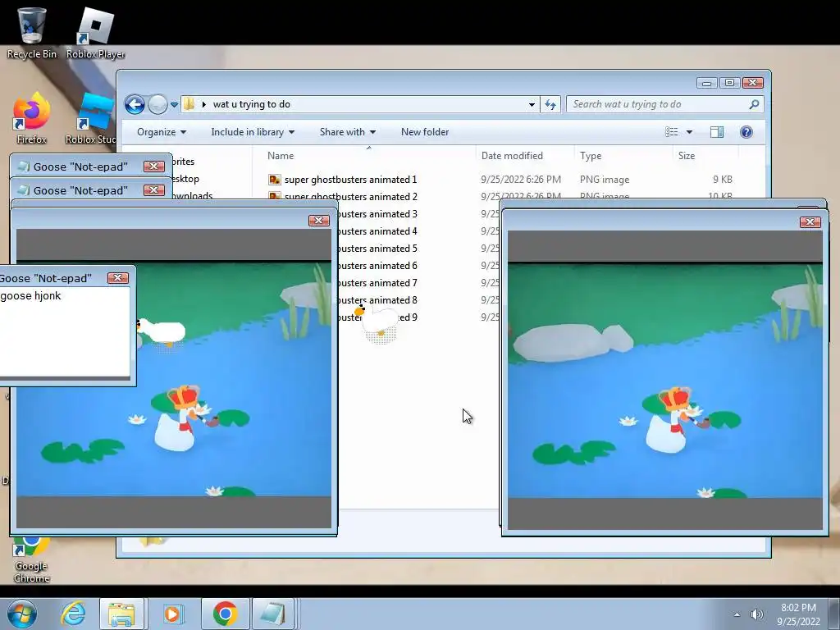Close the goose hjonk Not-epad window
The height and width of the screenshot is (630, 840).
pyautogui.click(x=118, y=277)
